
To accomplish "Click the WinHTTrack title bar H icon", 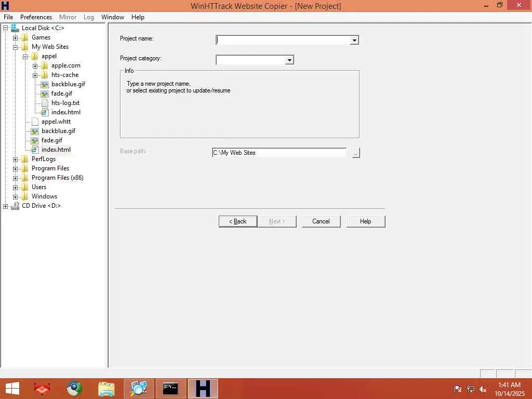I will (5, 5).
